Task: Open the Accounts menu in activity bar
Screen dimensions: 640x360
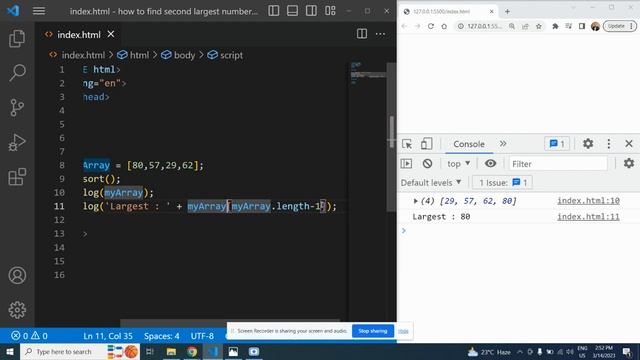Action: tap(17, 276)
